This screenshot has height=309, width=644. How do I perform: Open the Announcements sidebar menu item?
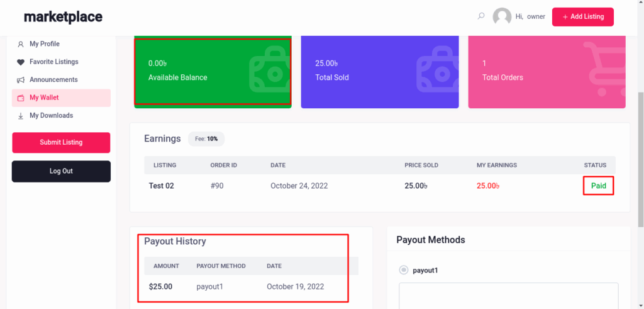coord(53,80)
